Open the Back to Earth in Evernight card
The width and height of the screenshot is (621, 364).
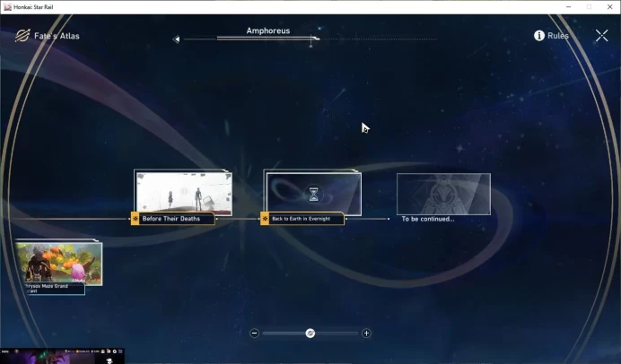point(313,194)
